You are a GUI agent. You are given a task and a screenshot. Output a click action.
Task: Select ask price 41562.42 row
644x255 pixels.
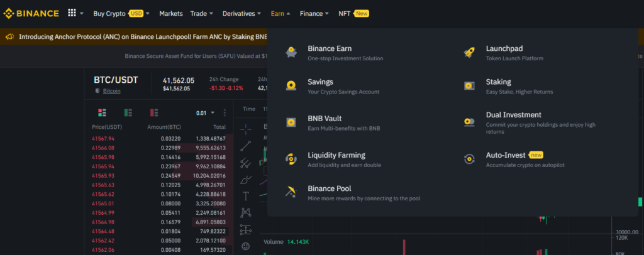point(158,241)
